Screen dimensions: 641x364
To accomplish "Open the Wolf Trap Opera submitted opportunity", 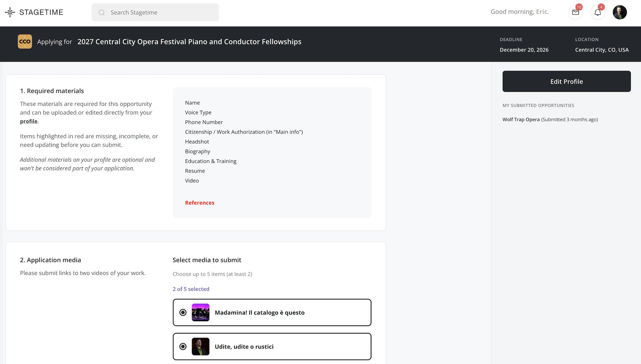I will click(x=550, y=119).
